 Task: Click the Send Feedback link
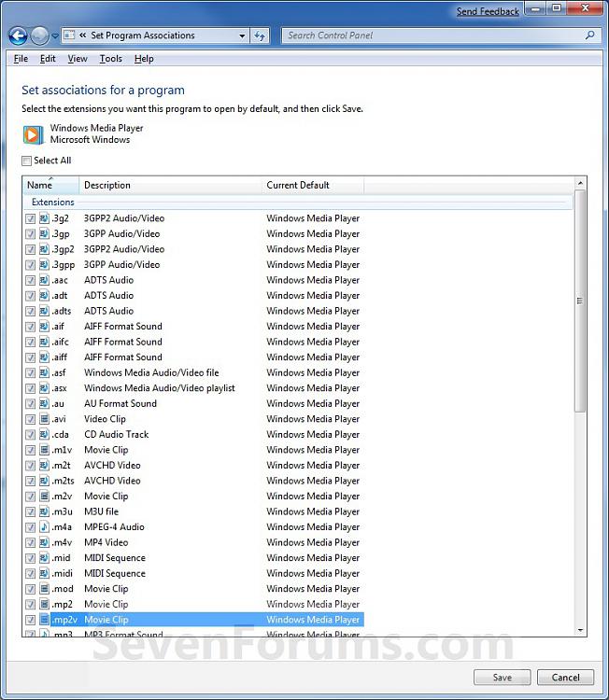coord(488,11)
